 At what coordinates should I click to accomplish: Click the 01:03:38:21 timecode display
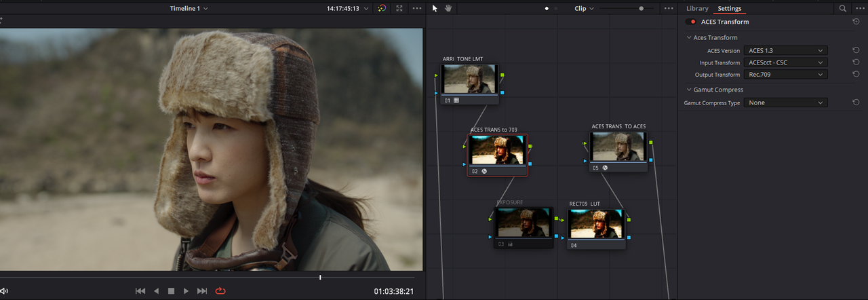tap(394, 292)
